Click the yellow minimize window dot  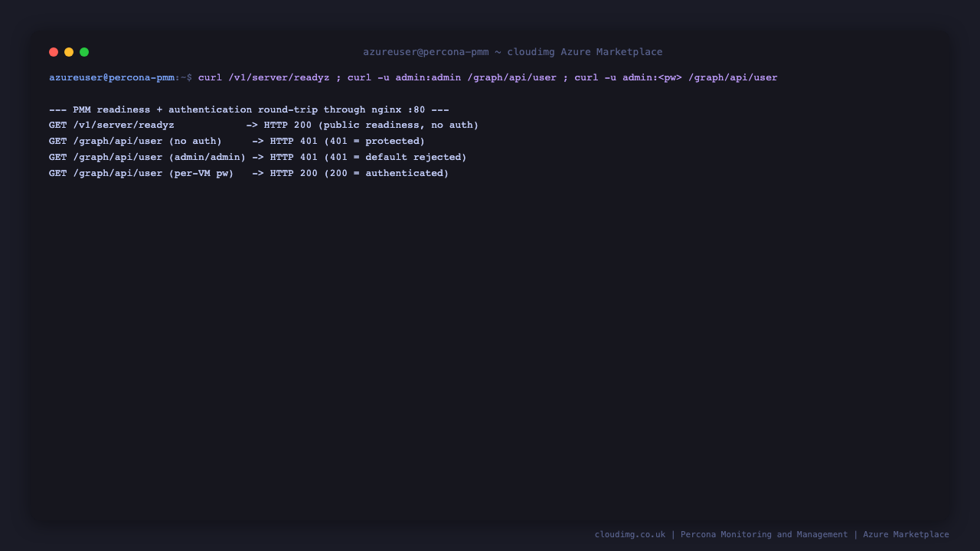pyautogui.click(x=69, y=52)
